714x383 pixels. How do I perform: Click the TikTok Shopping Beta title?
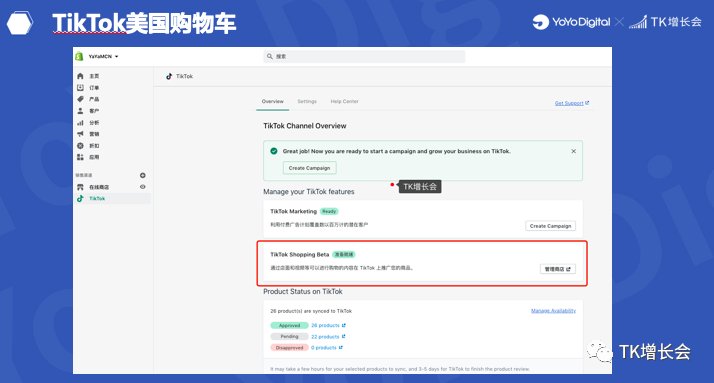pyautogui.click(x=300, y=255)
